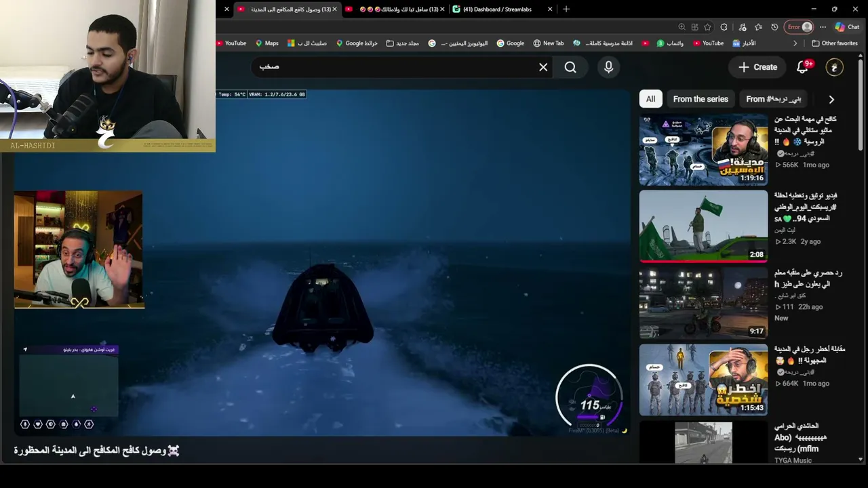The width and height of the screenshot is (868, 488).
Task: Clear the YouTube search box text
Action: (x=543, y=67)
